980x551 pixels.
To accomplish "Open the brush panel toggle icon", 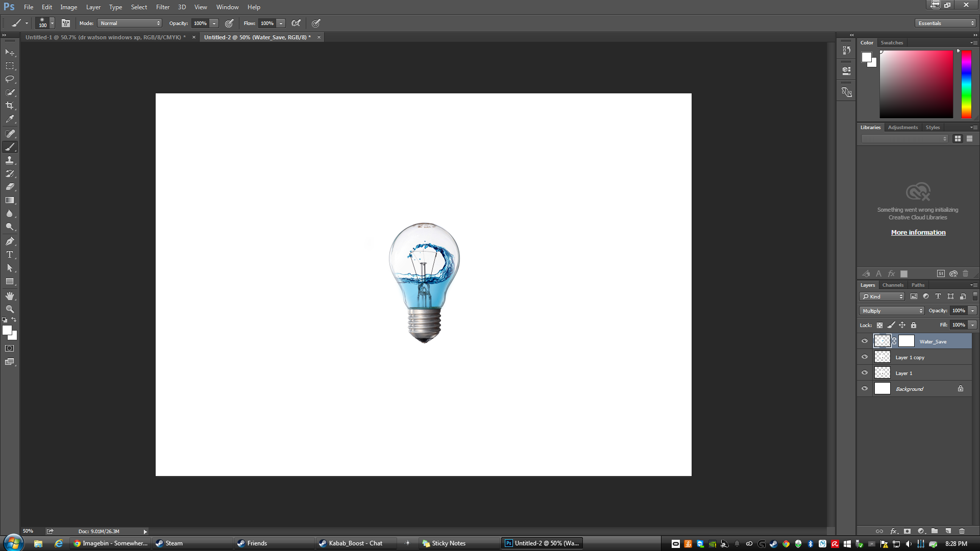I will (x=66, y=23).
